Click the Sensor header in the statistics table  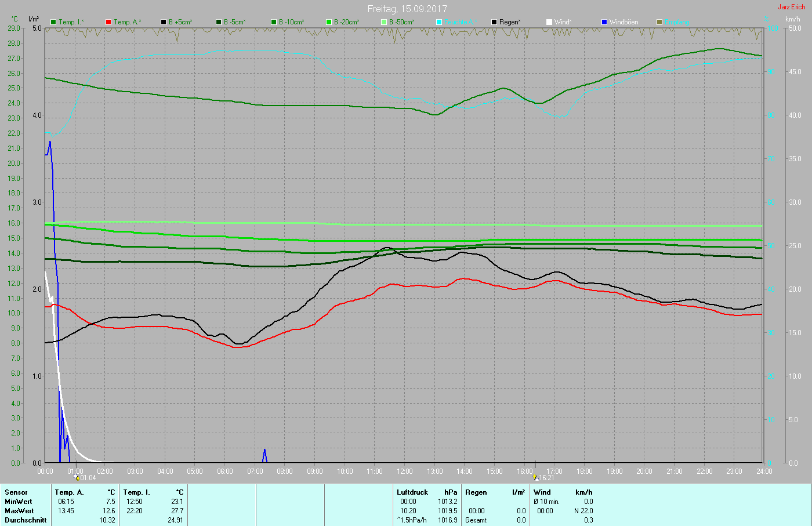16,492
